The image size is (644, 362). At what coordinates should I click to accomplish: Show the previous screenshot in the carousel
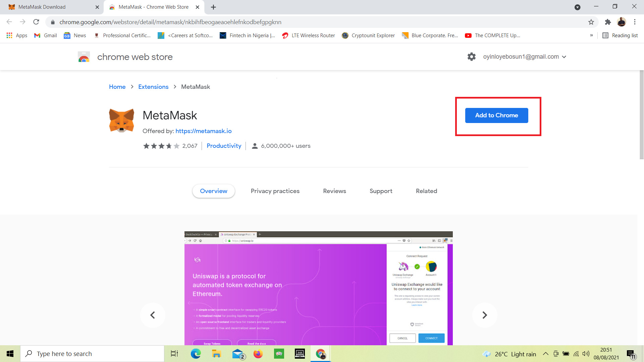pyautogui.click(x=153, y=315)
